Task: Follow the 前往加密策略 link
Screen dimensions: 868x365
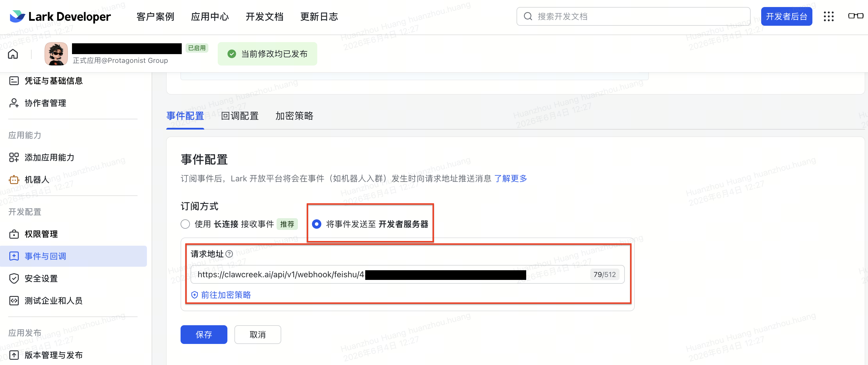Action: click(226, 295)
